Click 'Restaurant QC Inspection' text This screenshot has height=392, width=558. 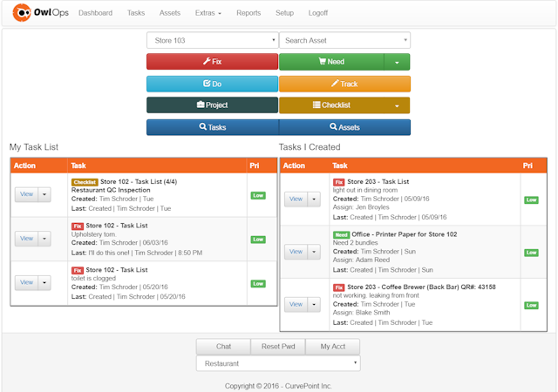click(111, 190)
